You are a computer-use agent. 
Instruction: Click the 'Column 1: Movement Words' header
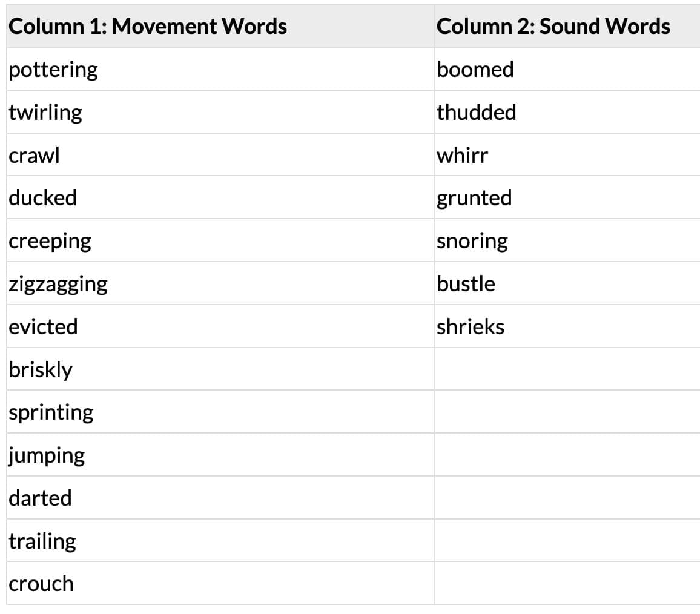[x=148, y=27]
